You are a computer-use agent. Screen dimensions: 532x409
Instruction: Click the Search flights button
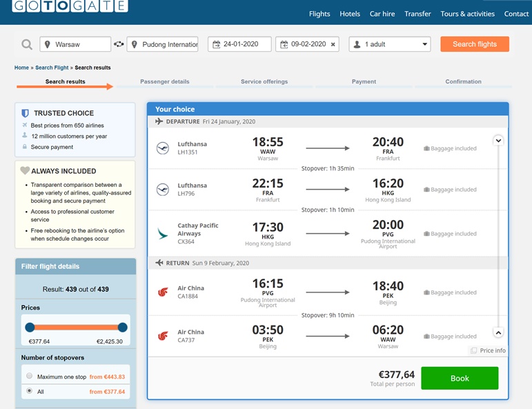[475, 44]
